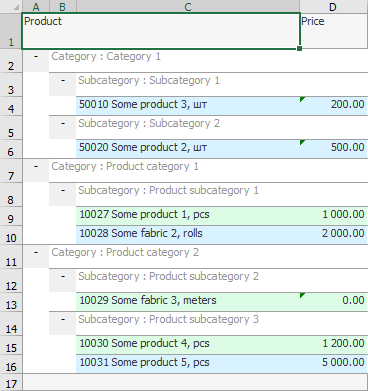The image size is (368, 391).
Task: Select price cell 5 000.00
Action: click(x=334, y=364)
